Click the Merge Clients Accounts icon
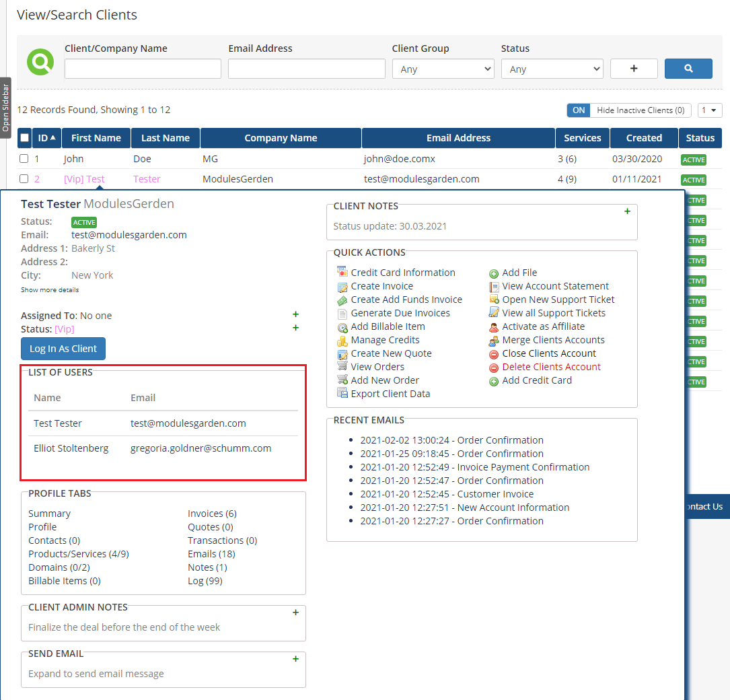The image size is (730, 700). pos(493,341)
